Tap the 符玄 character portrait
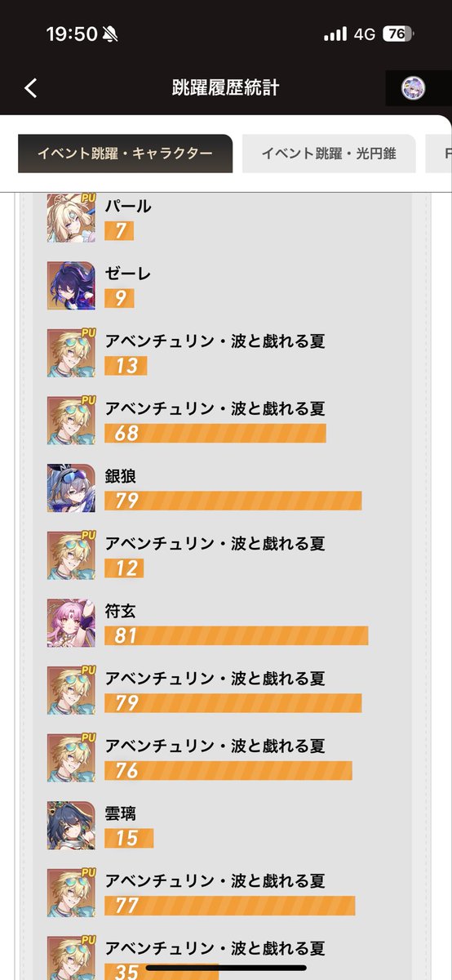The image size is (452, 980). pos(71,623)
